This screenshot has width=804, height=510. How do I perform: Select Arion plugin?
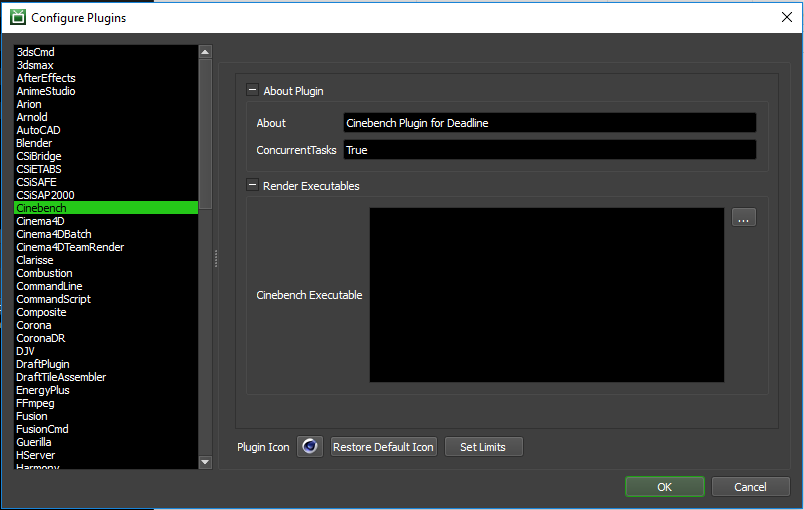pos(106,104)
